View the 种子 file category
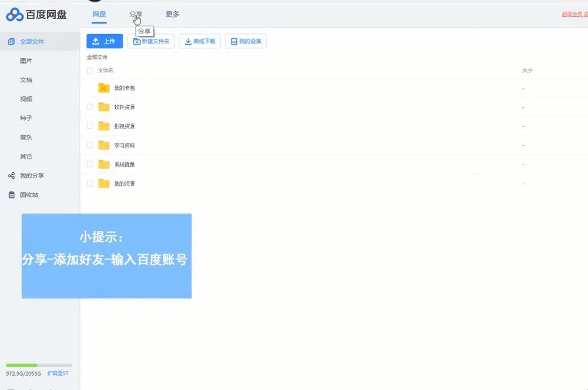The width and height of the screenshot is (588, 390). pyautogui.click(x=26, y=118)
